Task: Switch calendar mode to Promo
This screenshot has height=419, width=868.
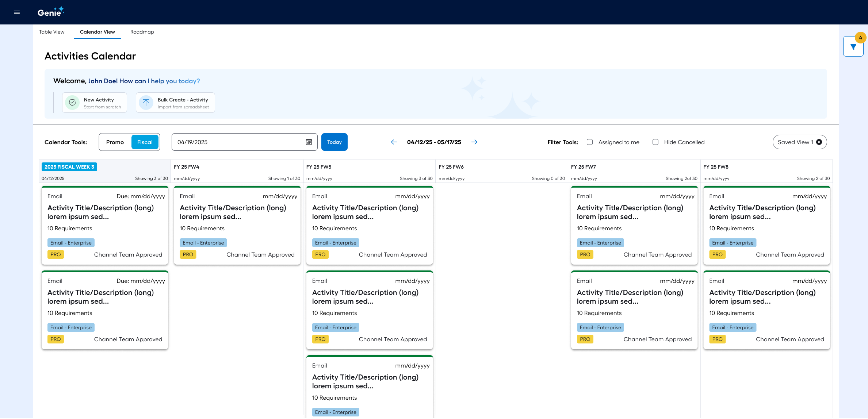Action: tap(115, 142)
